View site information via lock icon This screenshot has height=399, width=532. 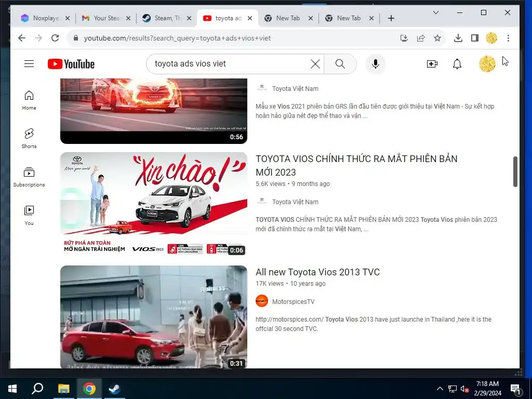(76, 38)
